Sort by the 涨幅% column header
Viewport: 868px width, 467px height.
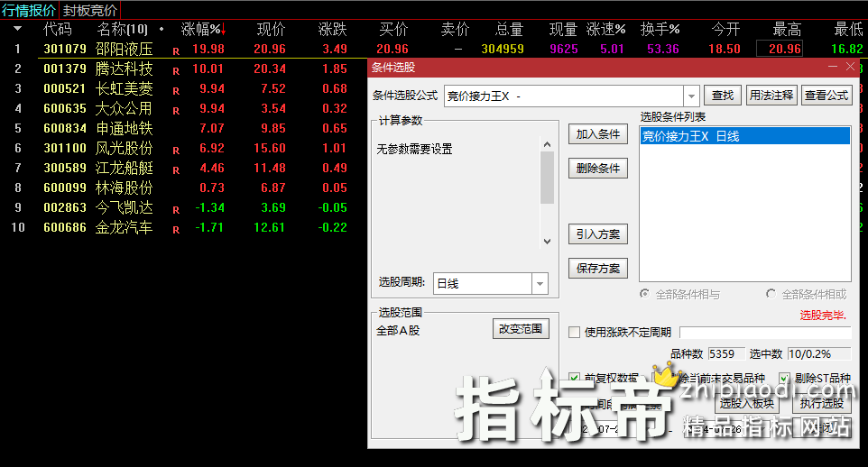(x=203, y=29)
